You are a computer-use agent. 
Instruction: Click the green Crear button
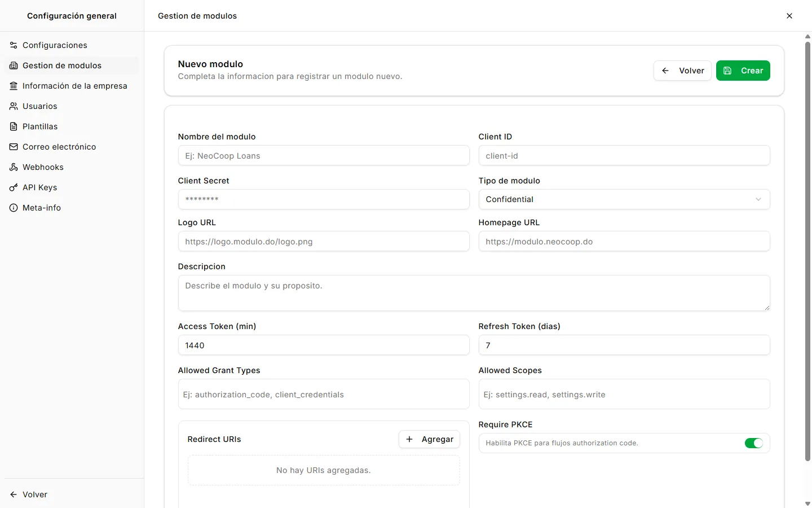click(743, 71)
